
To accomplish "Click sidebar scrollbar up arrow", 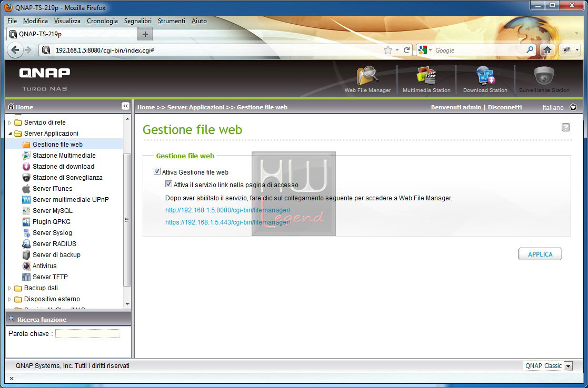I will [x=127, y=119].
